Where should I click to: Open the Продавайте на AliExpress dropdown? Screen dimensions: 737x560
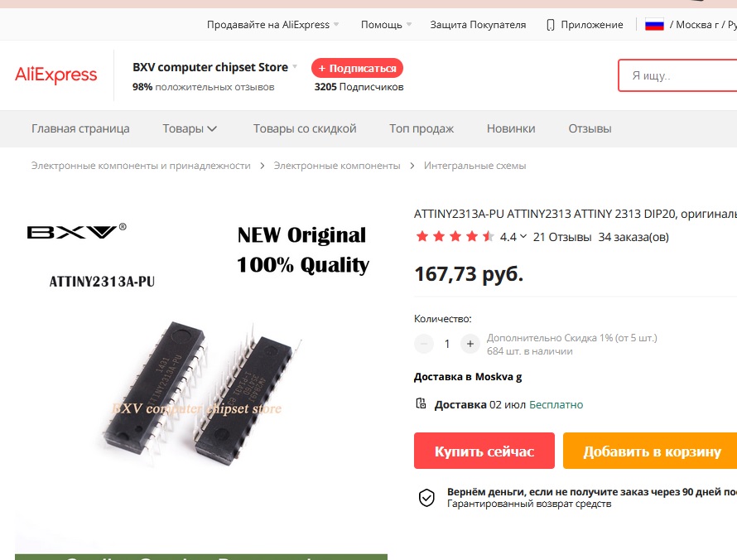pyautogui.click(x=273, y=25)
